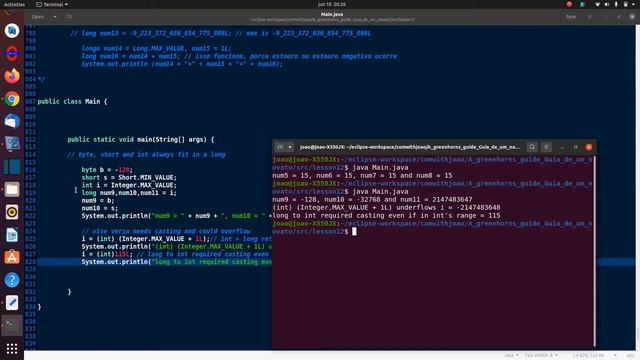Click Activities in the top bar
The height and width of the screenshot is (360, 640).
click(x=14, y=4)
